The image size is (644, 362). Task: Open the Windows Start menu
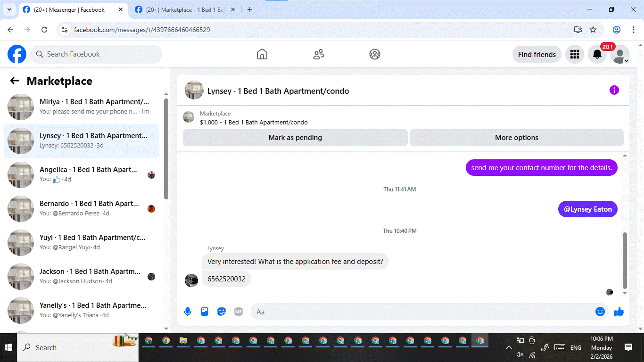8,348
